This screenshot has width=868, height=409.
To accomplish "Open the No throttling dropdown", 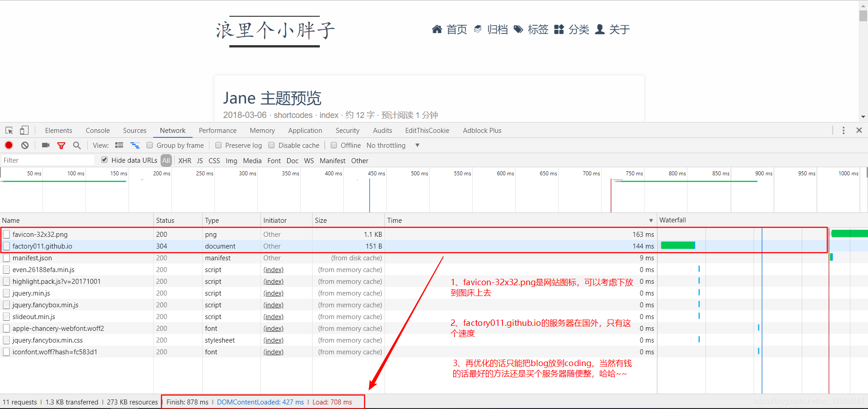I will click(x=393, y=146).
